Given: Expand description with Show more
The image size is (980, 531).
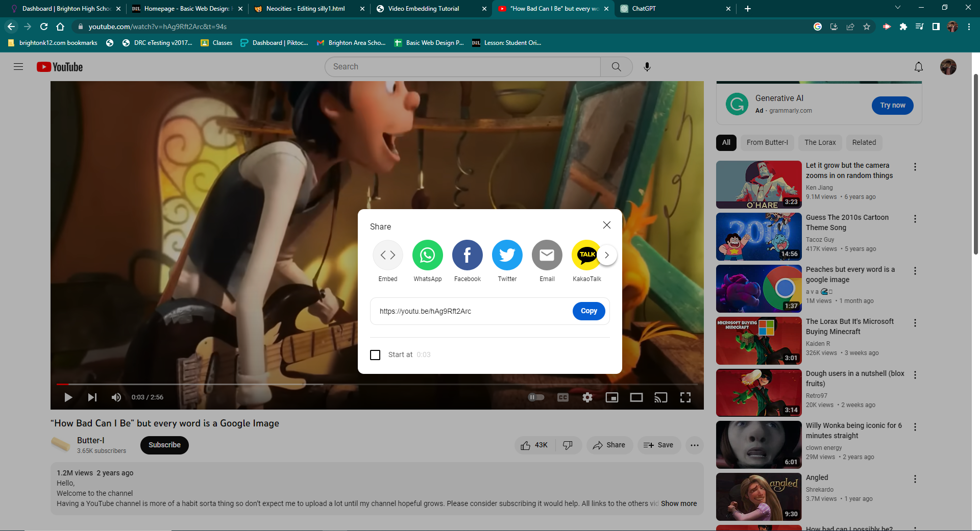Looking at the screenshot, I should click(x=679, y=503).
